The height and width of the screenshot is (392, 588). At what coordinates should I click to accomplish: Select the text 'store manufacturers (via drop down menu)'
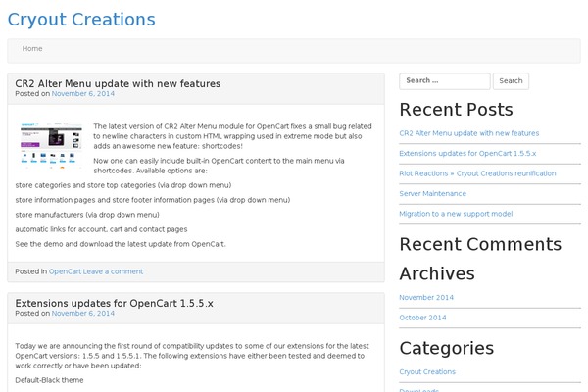[x=87, y=215]
